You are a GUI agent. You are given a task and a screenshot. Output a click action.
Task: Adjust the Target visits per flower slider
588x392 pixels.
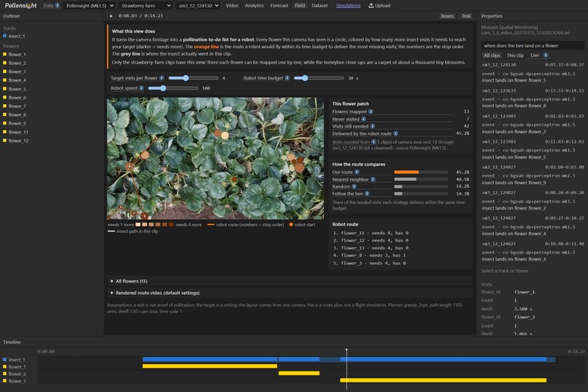(193, 78)
